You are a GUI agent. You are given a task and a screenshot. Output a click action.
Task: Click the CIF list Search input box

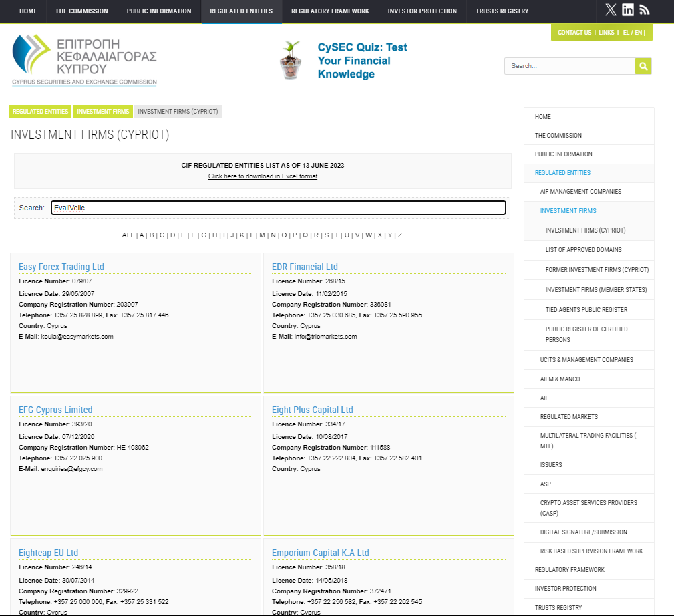(278, 208)
